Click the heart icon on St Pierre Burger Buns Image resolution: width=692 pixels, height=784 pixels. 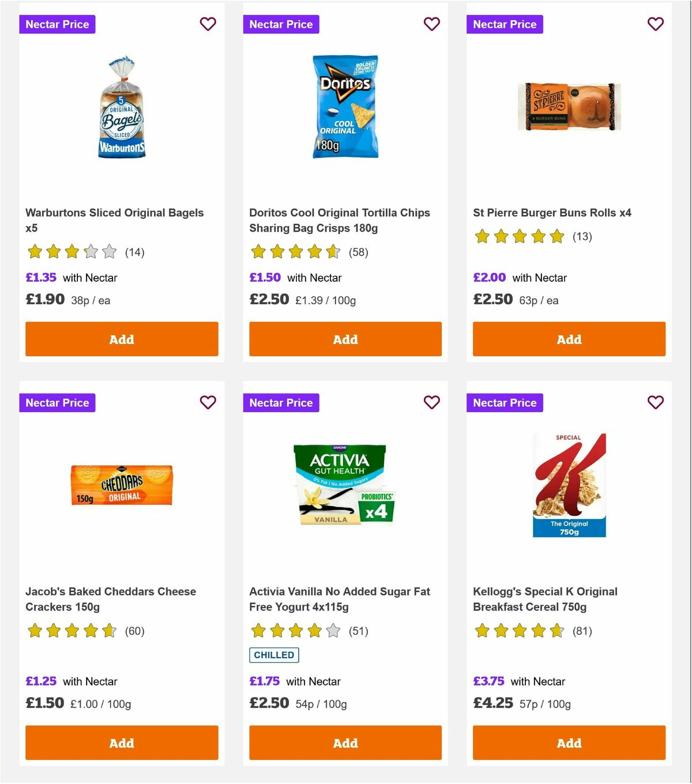click(655, 24)
